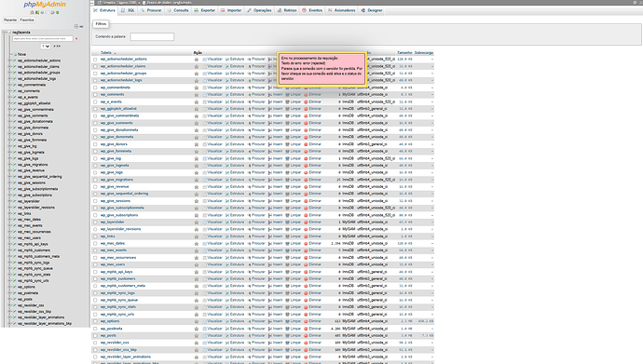
Task: Click Eliminar icon in wp_give_migrations row
Action: pyautogui.click(x=306, y=180)
